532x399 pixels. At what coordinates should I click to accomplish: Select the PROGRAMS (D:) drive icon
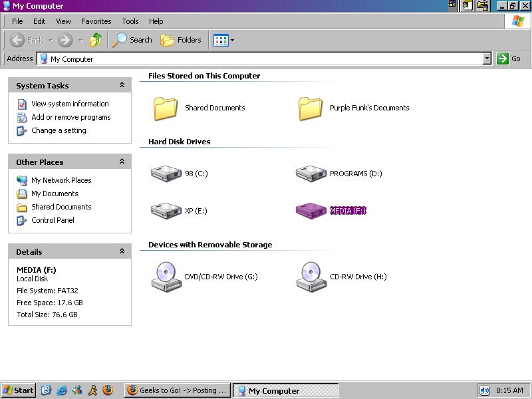(x=311, y=174)
